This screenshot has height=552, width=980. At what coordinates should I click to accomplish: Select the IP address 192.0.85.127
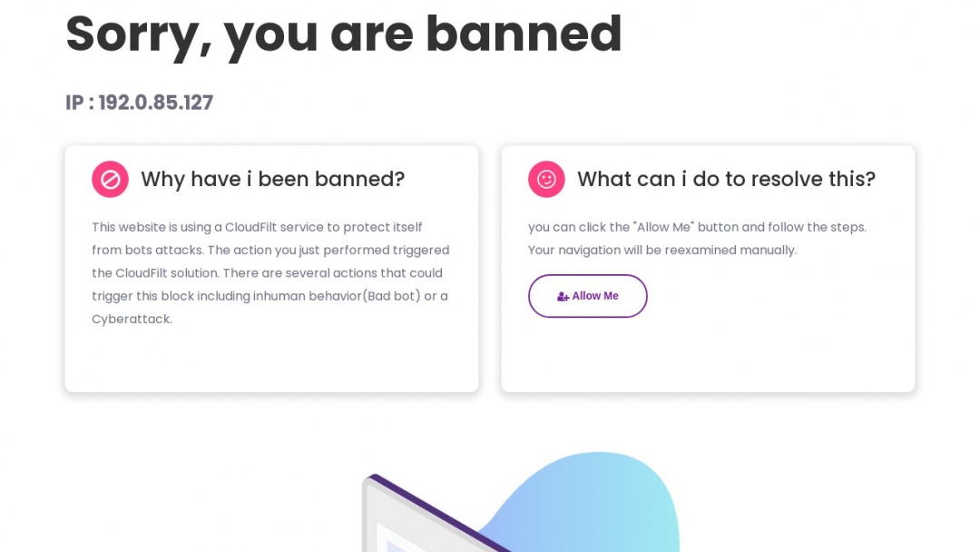tap(156, 103)
